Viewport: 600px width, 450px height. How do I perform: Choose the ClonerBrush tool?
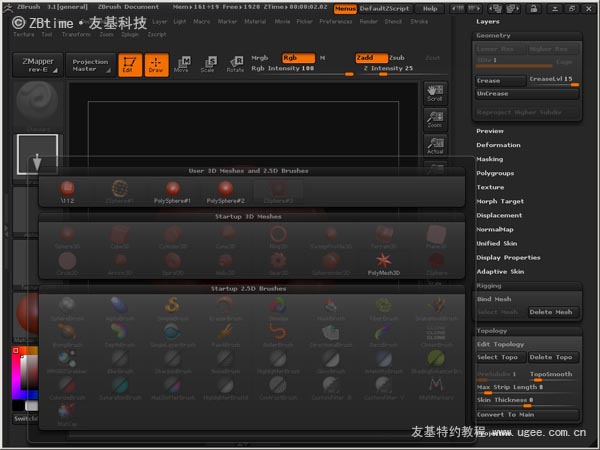436,335
